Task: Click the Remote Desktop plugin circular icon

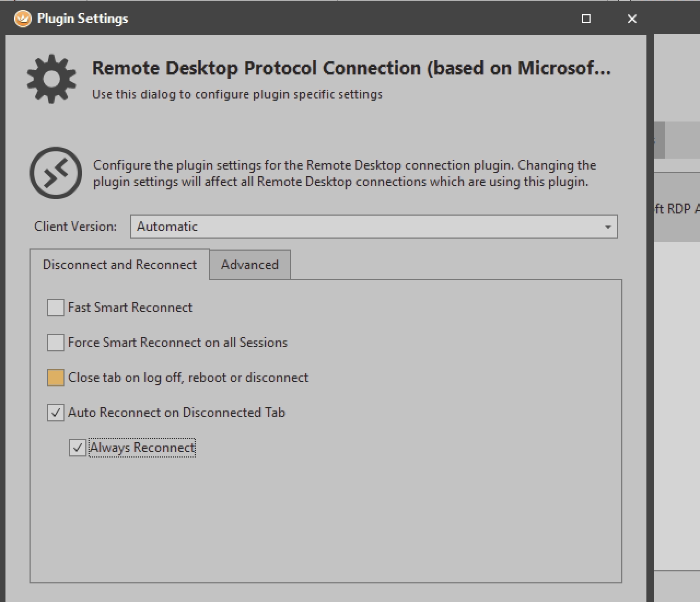Action: pyautogui.click(x=56, y=173)
